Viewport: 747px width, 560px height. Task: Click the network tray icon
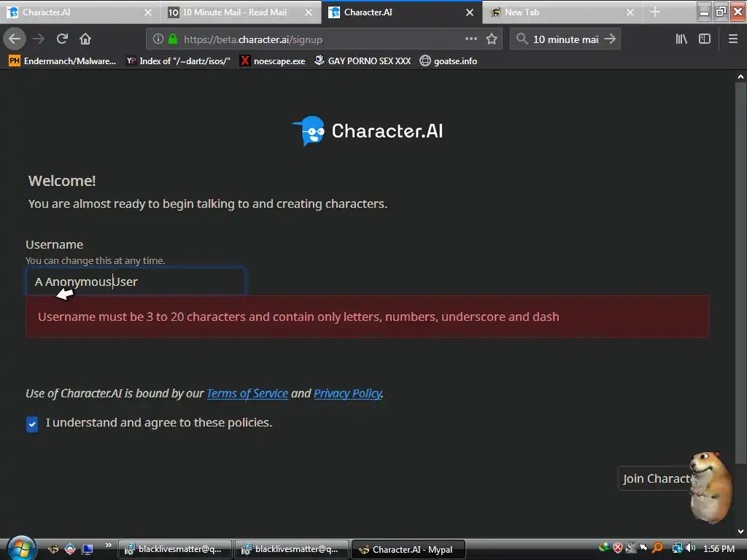point(677,548)
